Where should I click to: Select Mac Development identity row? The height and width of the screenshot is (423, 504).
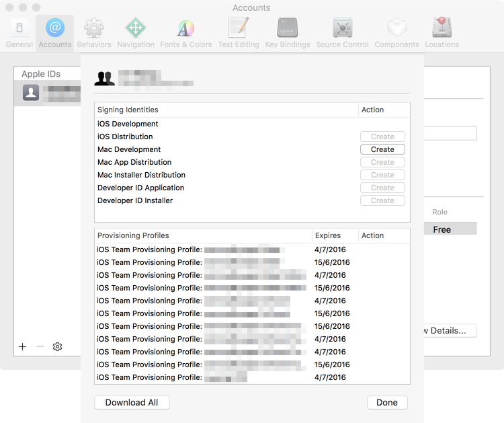[x=252, y=149]
